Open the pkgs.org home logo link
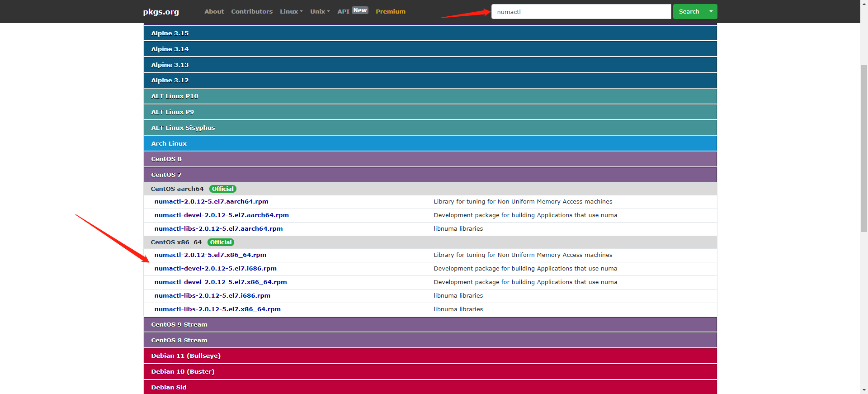The height and width of the screenshot is (394, 868). point(161,12)
